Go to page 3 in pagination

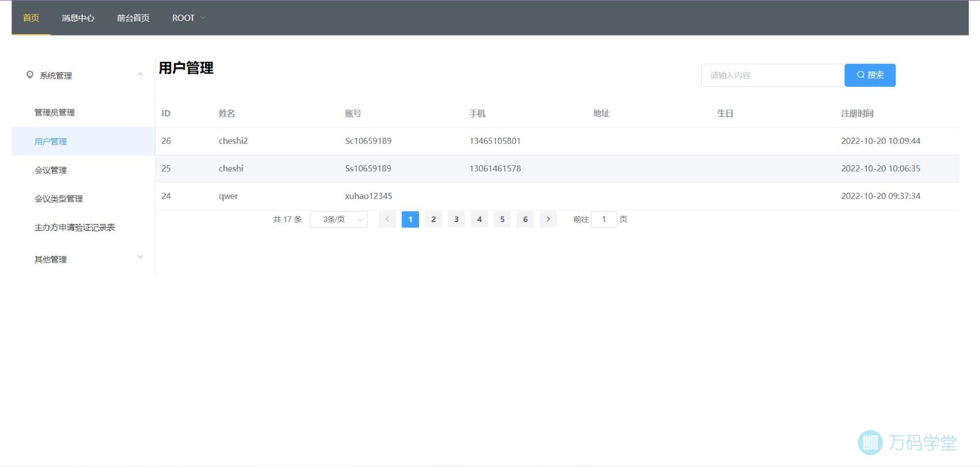(456, 219)
